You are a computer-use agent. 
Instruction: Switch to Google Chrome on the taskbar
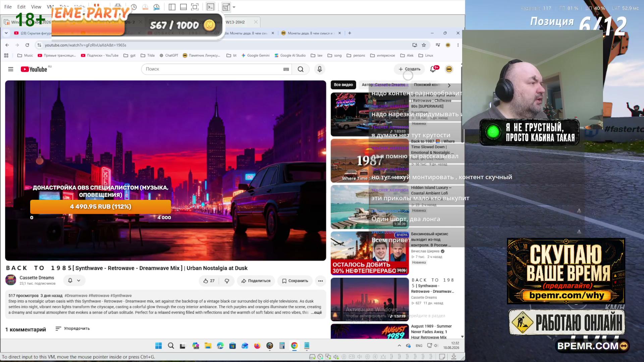coord(294,346)
